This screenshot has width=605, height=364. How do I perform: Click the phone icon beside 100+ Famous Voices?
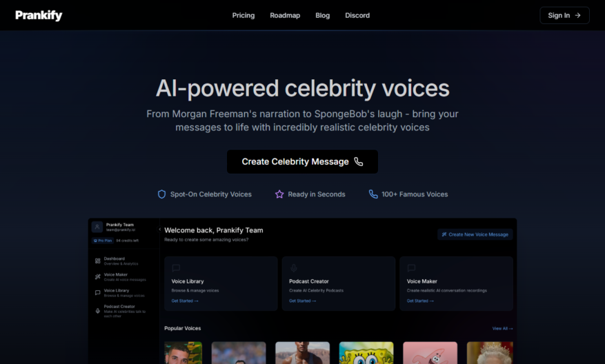point(373,194)
